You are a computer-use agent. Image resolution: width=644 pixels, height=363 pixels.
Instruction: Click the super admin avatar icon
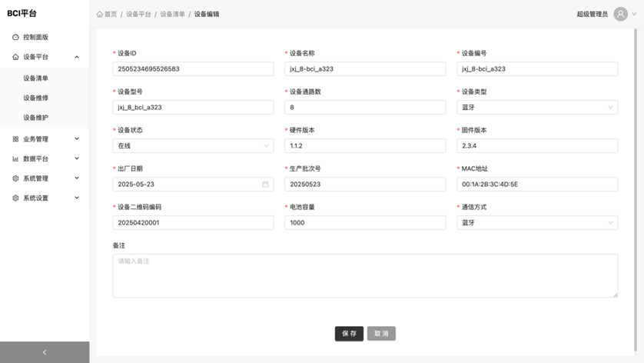(x=620, y=15)
